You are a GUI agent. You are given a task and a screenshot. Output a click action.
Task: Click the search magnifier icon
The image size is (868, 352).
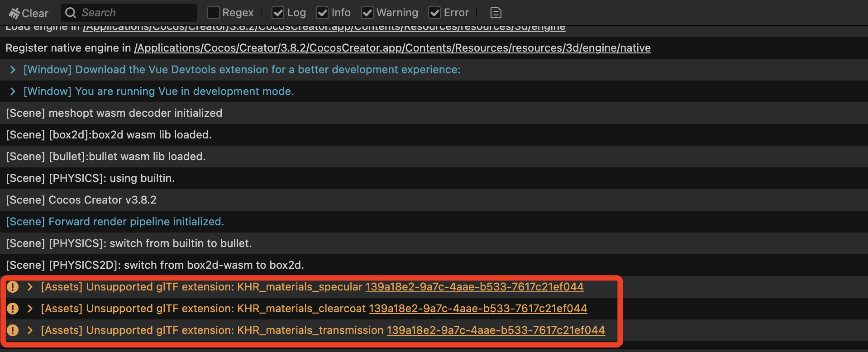coord(71,13)
